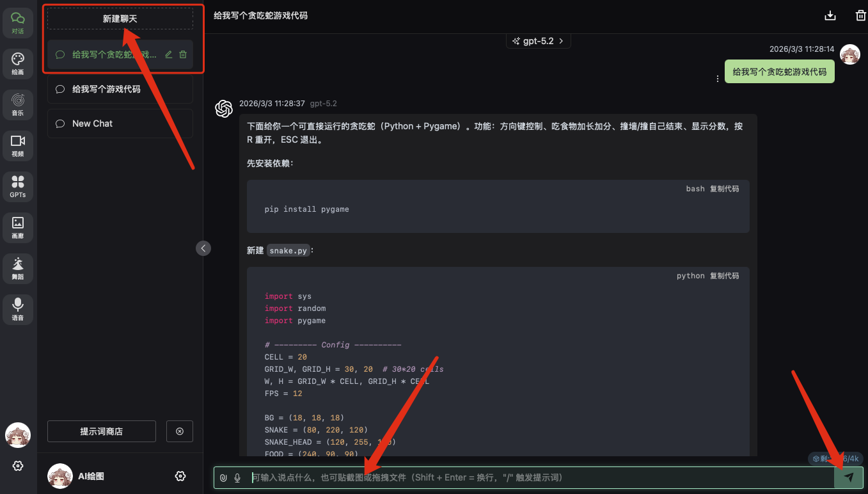Open the 提示词商店 prompt store
This screenshot has width=868, height=494.
point(102,431)
